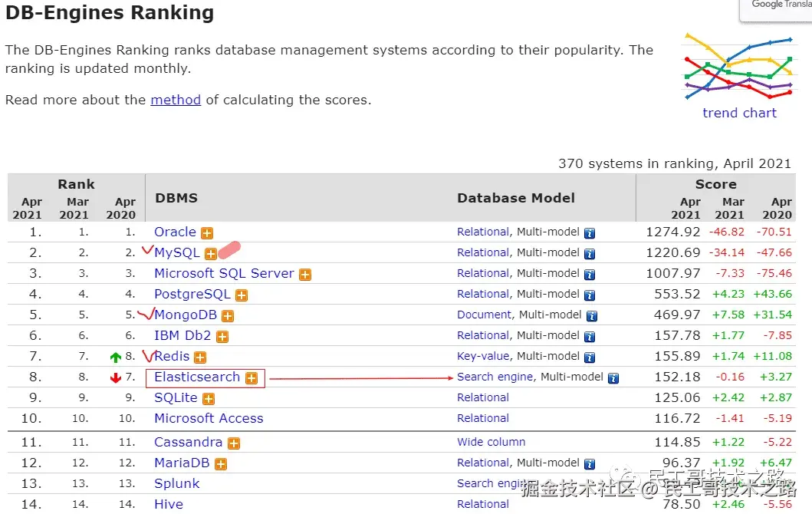This screenshot has height=514, width=812.
Task: Click Key-value model link in Redis row
Action: 482,356
